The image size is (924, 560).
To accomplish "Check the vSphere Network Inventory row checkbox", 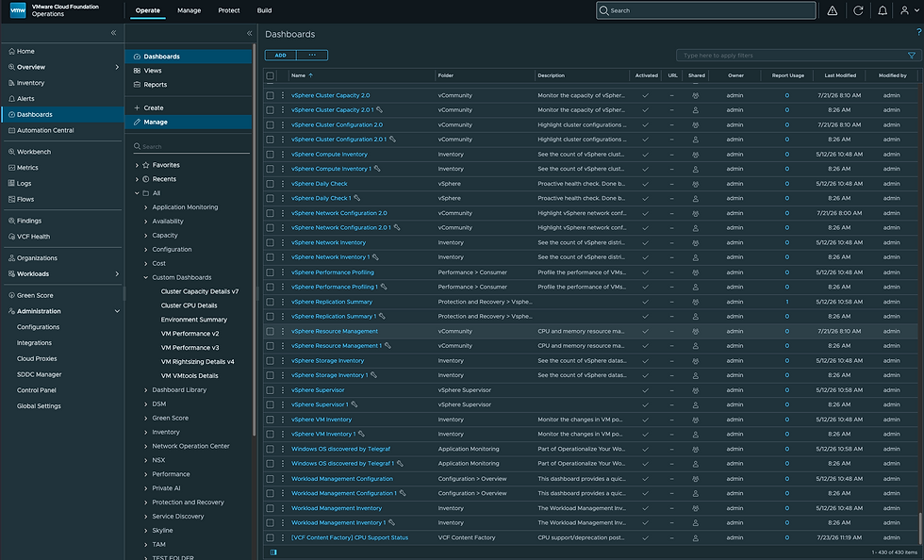I will (270, 242).
